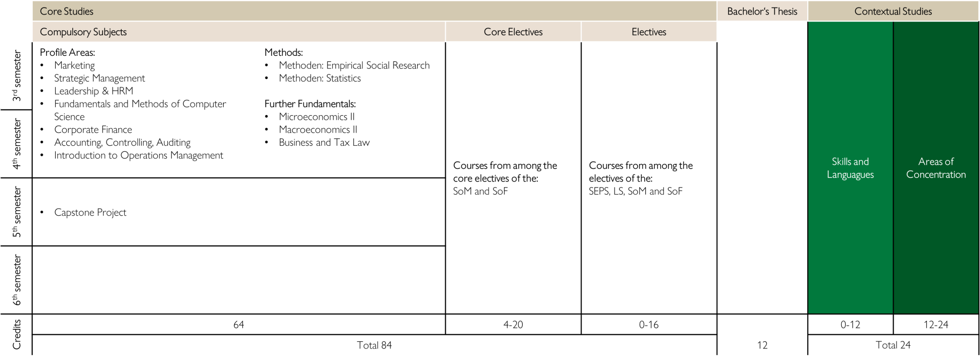Click the Total 24 credits cell
The image size is (980, 358).
click(x=893, y=345)
